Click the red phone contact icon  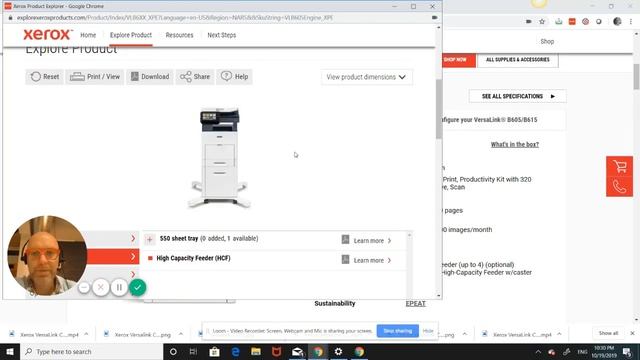tap(619, 187)
